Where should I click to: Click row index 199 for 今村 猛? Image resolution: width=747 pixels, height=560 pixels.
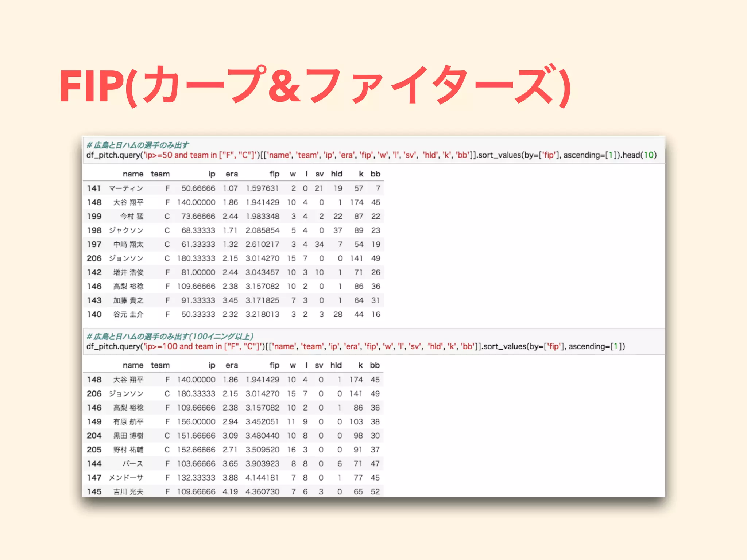pyautogui.click(x=94, y=217)
